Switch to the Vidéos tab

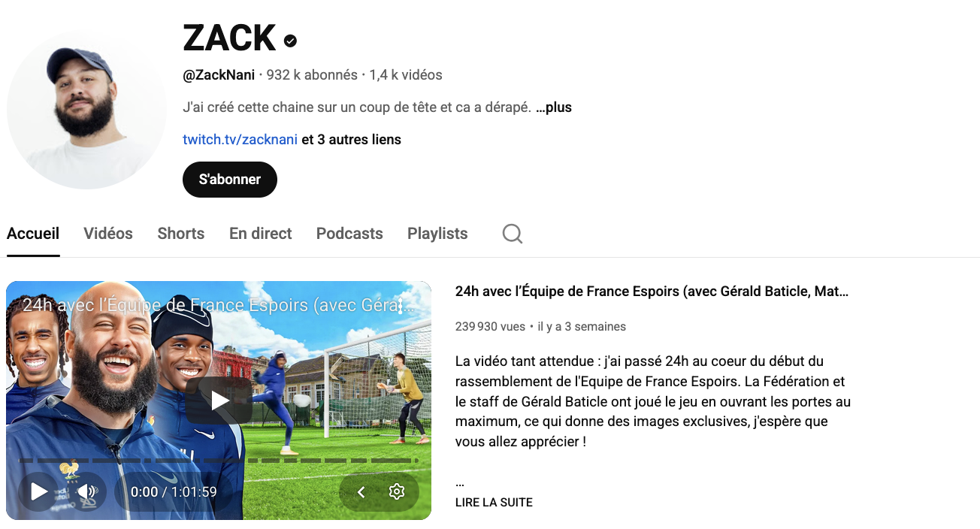(x=108, y=234)
